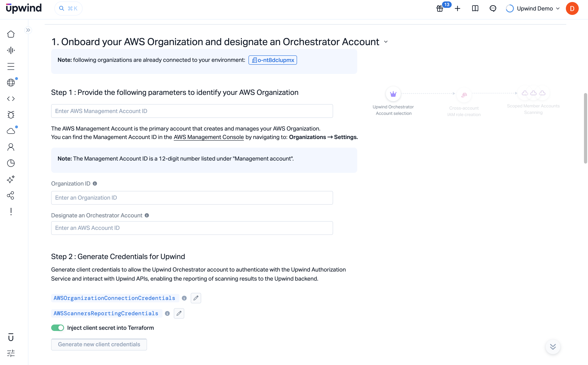Open connected organization o-nt8dclupmx link
Image resolution: width=588 pixels, height=365 pixels.
(273, 60)
